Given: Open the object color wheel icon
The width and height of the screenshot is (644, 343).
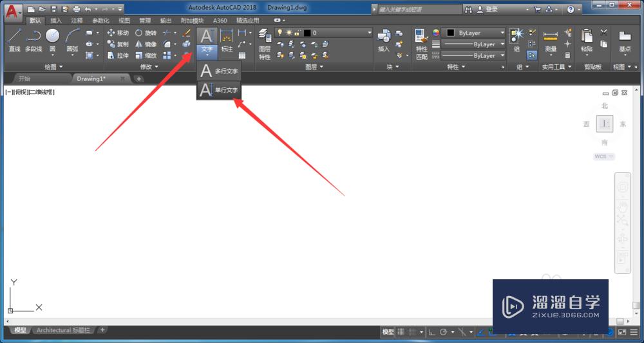Looking at the screenshot, I should click(x=436, y=32).
